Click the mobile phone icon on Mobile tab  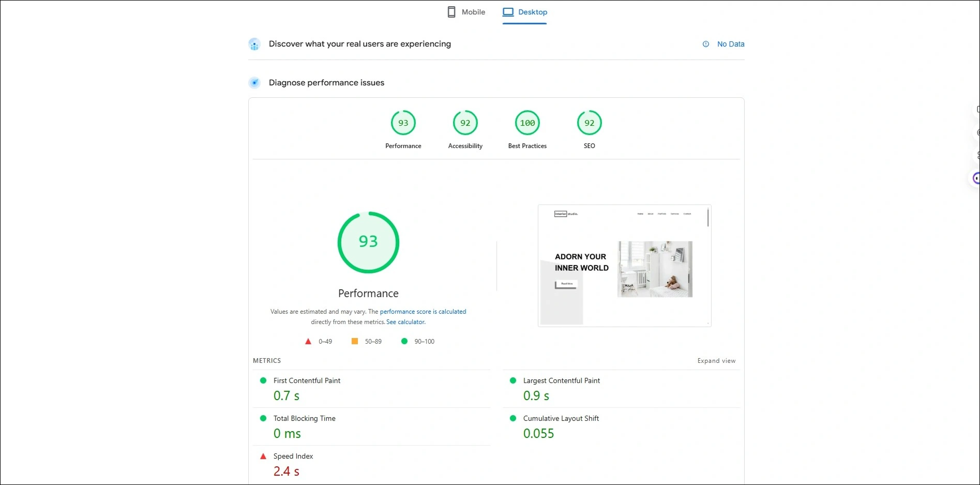pos(451,11)
